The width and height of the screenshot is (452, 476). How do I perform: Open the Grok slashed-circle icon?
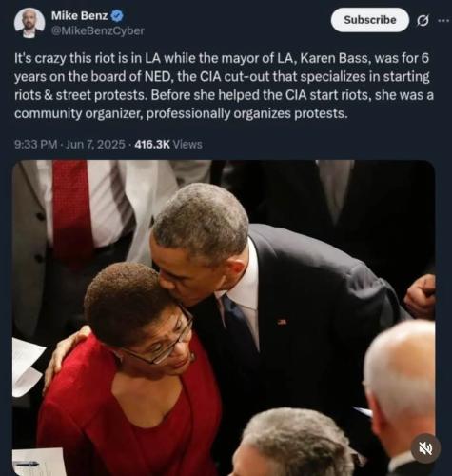tap(423, 21)
